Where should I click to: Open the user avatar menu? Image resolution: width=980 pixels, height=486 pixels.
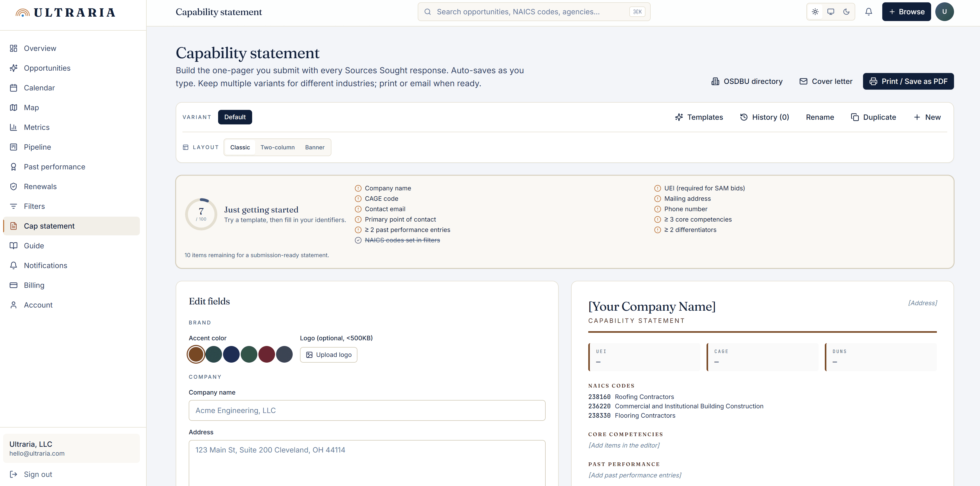click(x=944, y=12)
